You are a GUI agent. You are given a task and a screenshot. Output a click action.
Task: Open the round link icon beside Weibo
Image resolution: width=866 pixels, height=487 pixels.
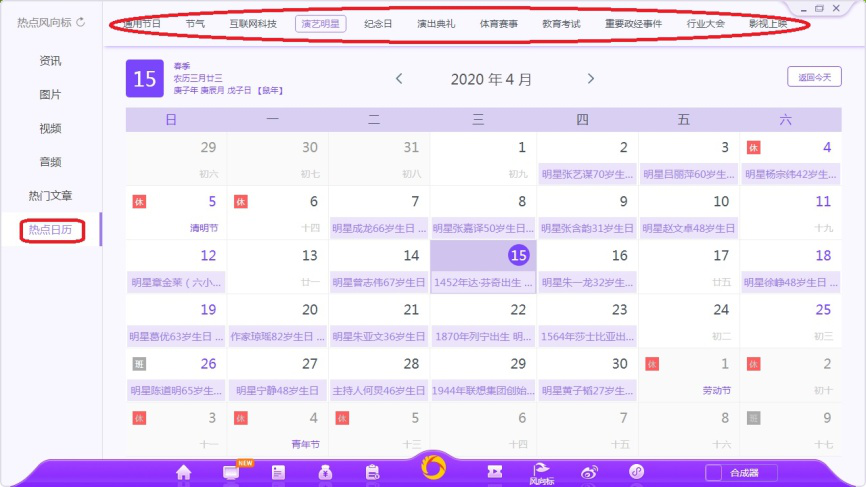tap(636, 472)
